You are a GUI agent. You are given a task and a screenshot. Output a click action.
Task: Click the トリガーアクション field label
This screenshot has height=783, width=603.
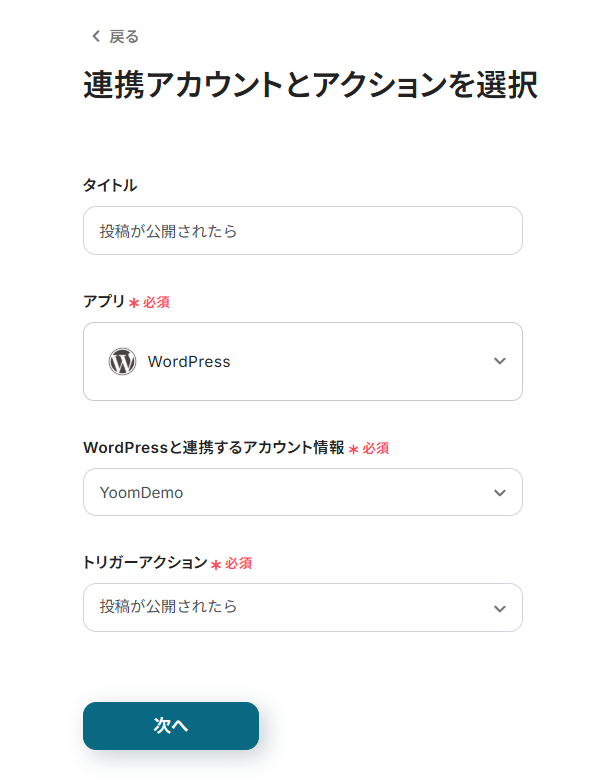coord(144,563)
